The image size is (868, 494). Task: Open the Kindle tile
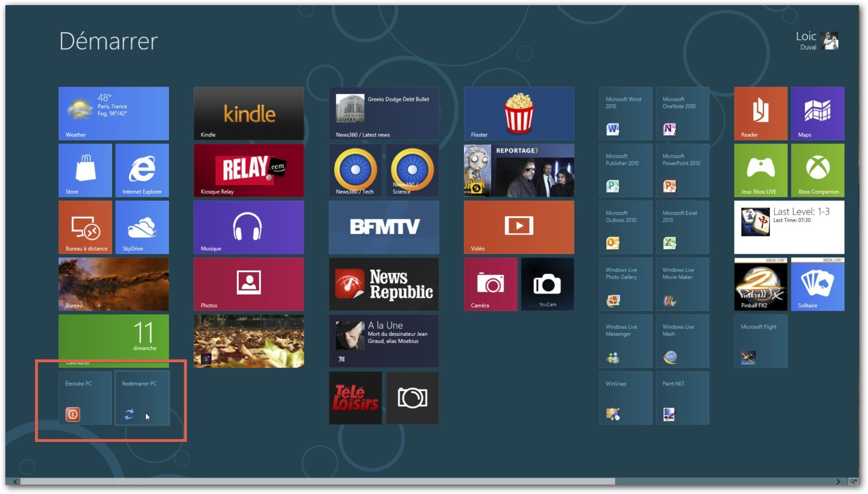tap(249, 113)
